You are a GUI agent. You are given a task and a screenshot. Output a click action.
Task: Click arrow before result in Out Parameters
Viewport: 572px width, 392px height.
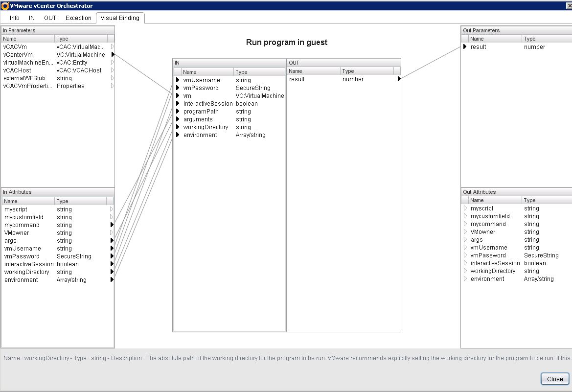[465, 47]
